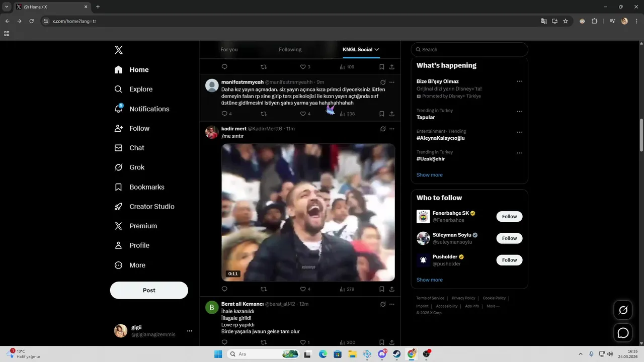Follow Pusholder

[509, 260]
